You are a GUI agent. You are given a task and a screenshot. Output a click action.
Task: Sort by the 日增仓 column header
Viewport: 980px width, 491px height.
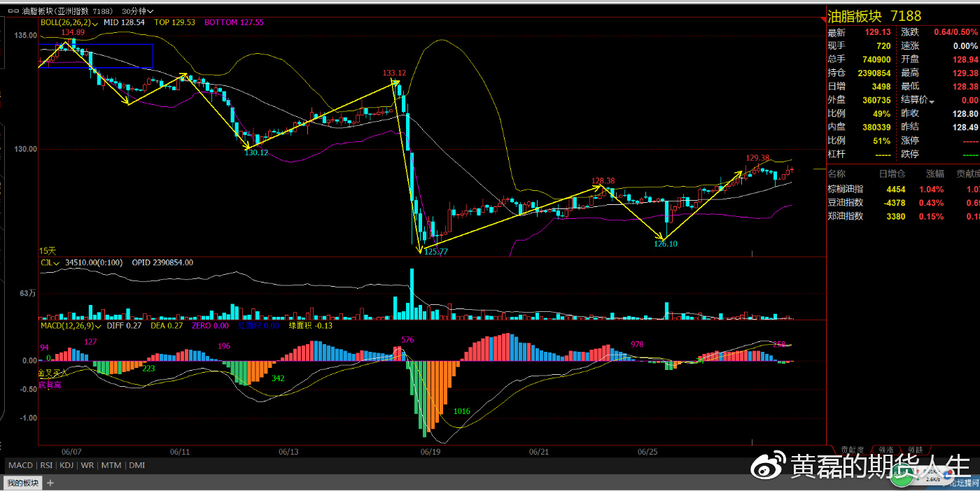pyautogui.click(x=892, y=173)
